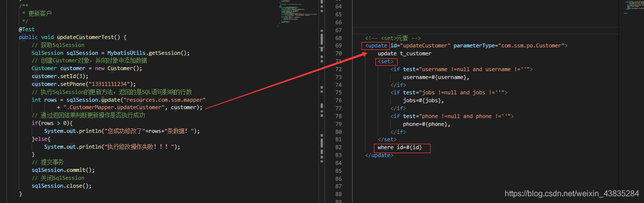Select line number 66 in gutter
644x203 pixels.
(338, 22)
